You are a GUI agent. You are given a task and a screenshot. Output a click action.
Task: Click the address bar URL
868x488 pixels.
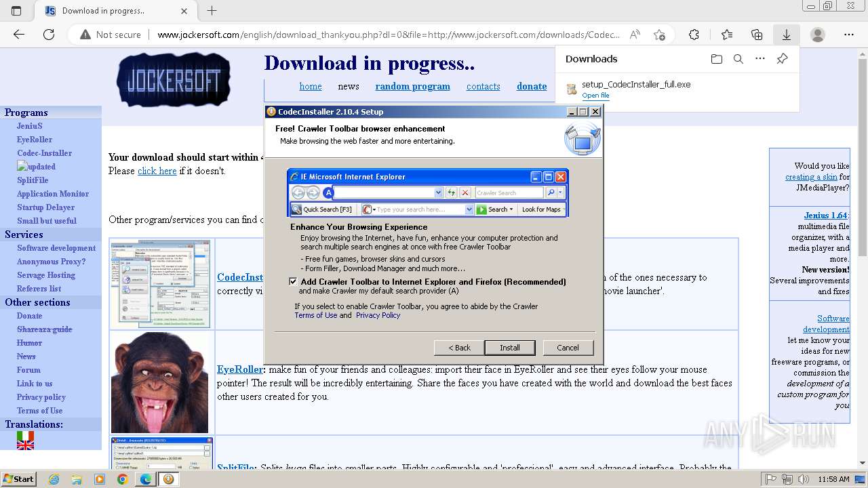[x=388, y=35]
